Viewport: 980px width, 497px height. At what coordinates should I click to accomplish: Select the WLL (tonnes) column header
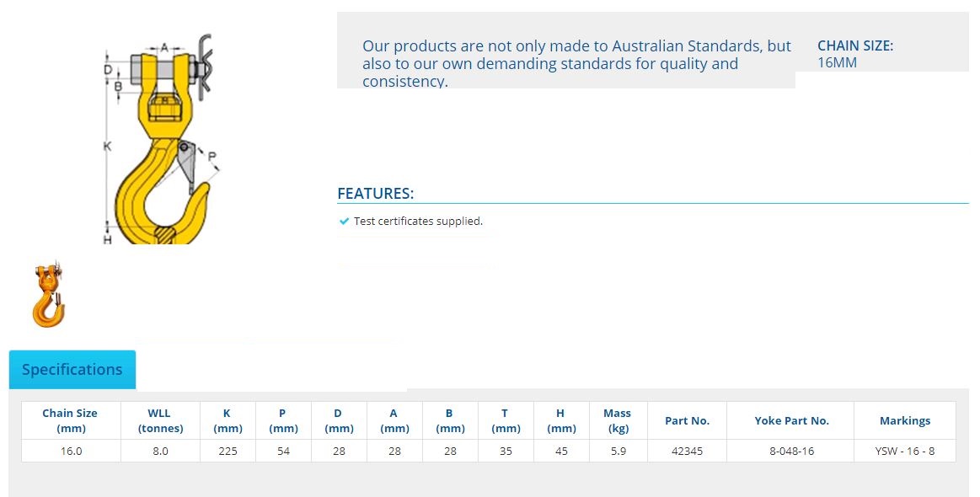pyautogui.click(x=160, y=420)
